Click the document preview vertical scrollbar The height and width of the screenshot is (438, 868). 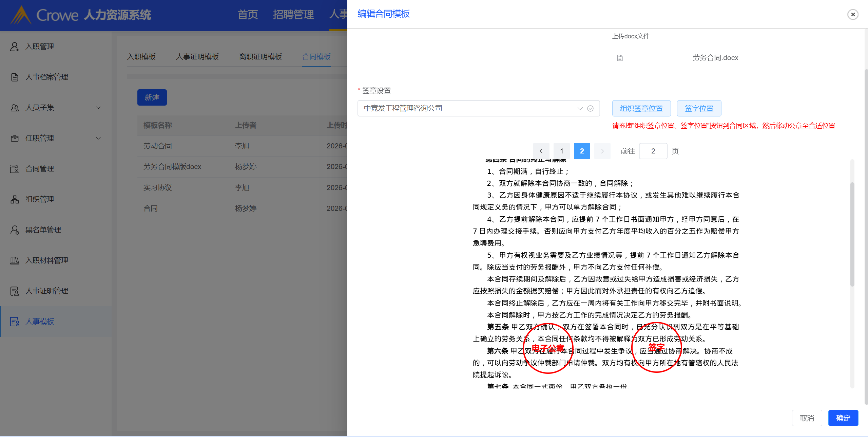tap(852, 234)
